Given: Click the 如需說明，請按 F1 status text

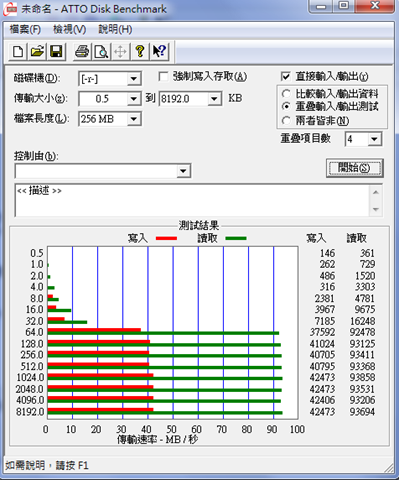Looking at the screenshot, I should click(x=47, y=465).
